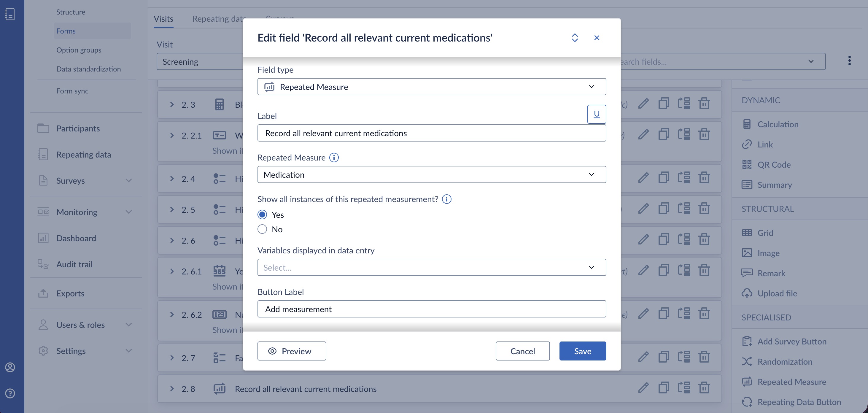Click the three-dot more options icon

coord(849,61)
